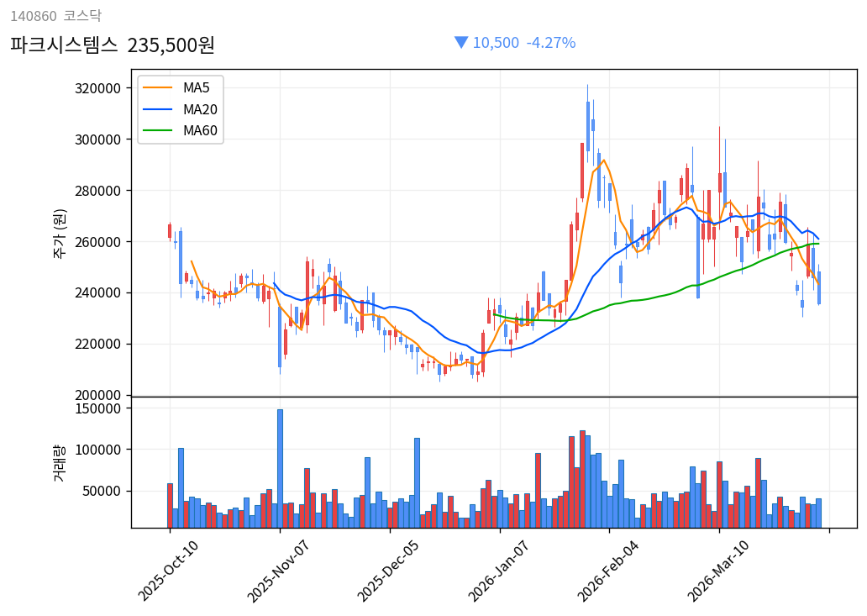
Task: Select the MA60 legend label
Action: point(200,130)
